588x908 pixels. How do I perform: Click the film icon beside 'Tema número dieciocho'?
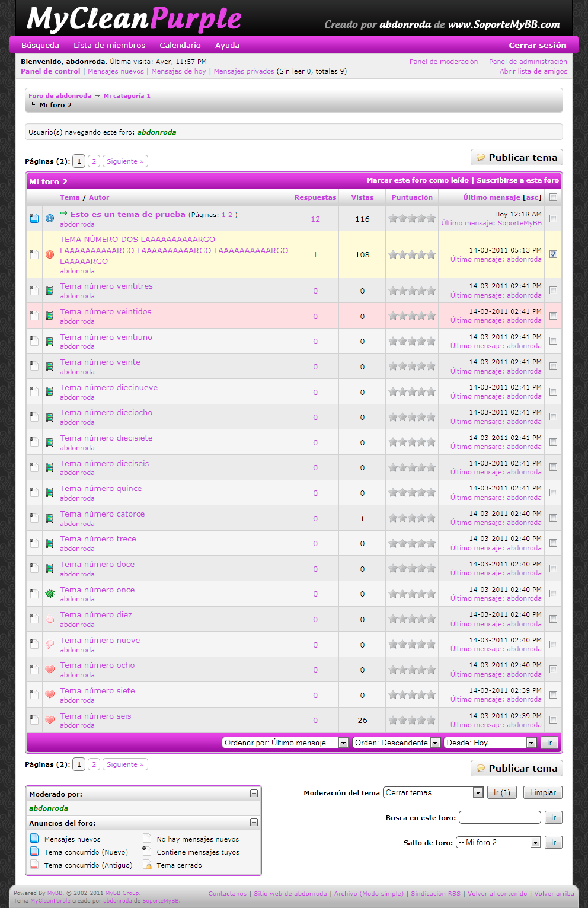[50, 417]
